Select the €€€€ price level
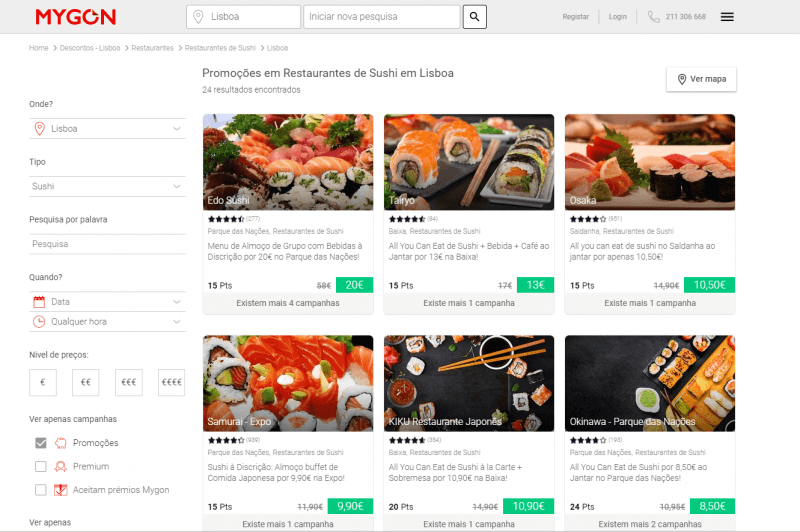The width and height of the screenshot is (800, 532). 171,382
